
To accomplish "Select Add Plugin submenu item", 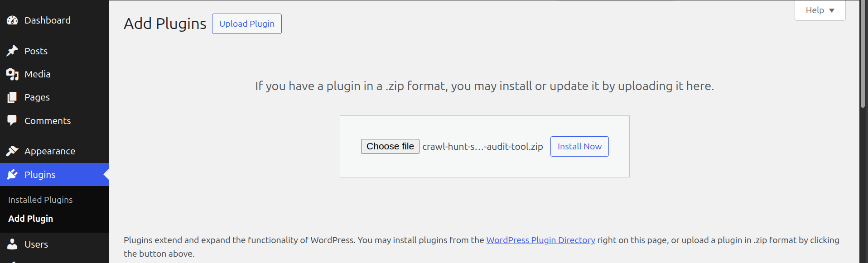I will coord(31,219).
